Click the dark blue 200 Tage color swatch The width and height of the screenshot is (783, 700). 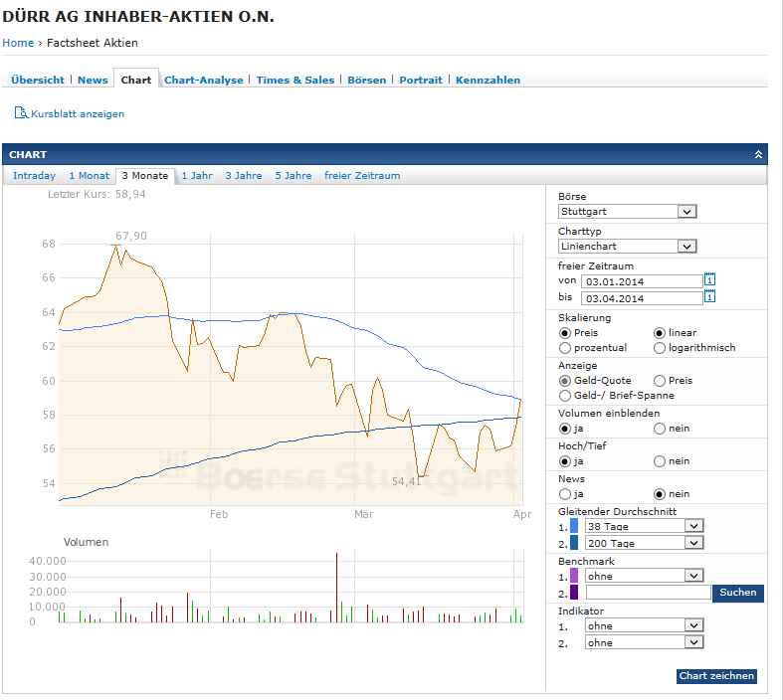(574, 543)
